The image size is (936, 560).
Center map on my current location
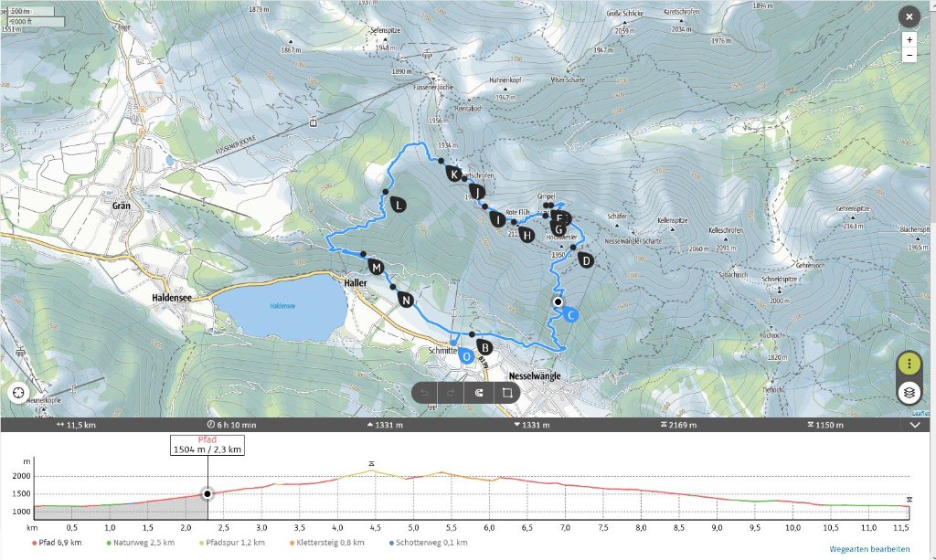(x=18, y=393)
